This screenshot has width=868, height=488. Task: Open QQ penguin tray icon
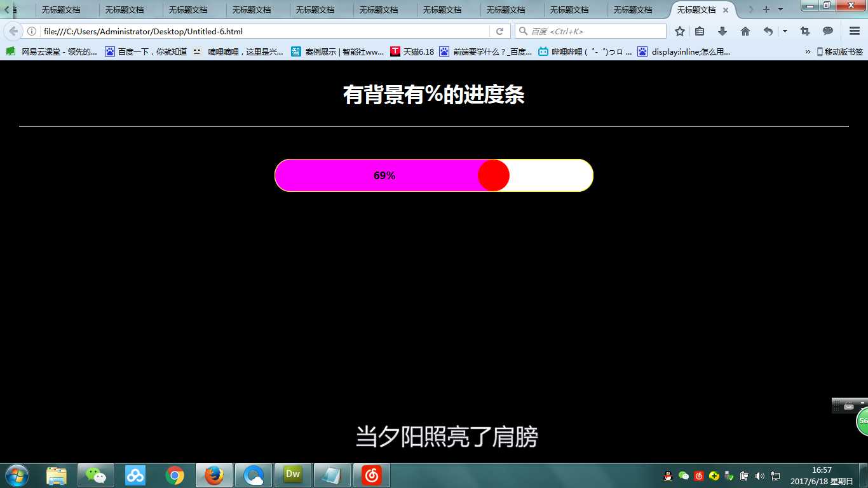[x=668, y=476]
